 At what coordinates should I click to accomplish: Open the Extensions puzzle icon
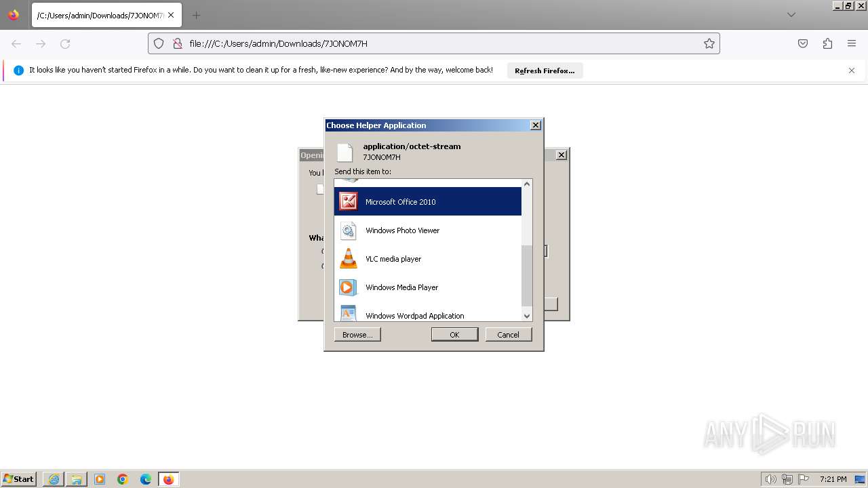pyautogui.click(x=827, y=43)
